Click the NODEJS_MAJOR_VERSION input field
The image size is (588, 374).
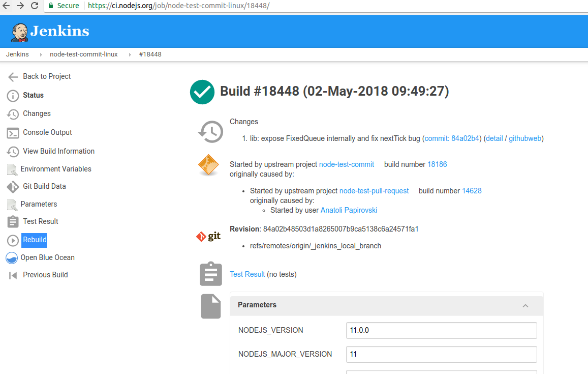tap(441, 355)
